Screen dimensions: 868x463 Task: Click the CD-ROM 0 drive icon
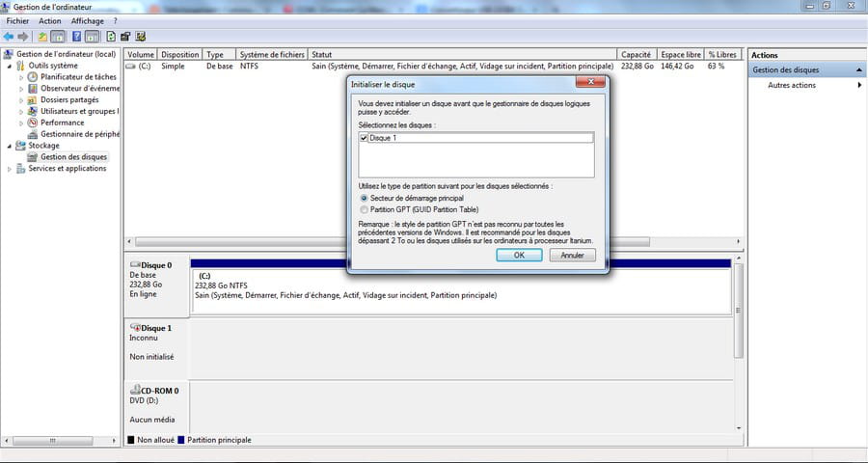click(135, 390)
